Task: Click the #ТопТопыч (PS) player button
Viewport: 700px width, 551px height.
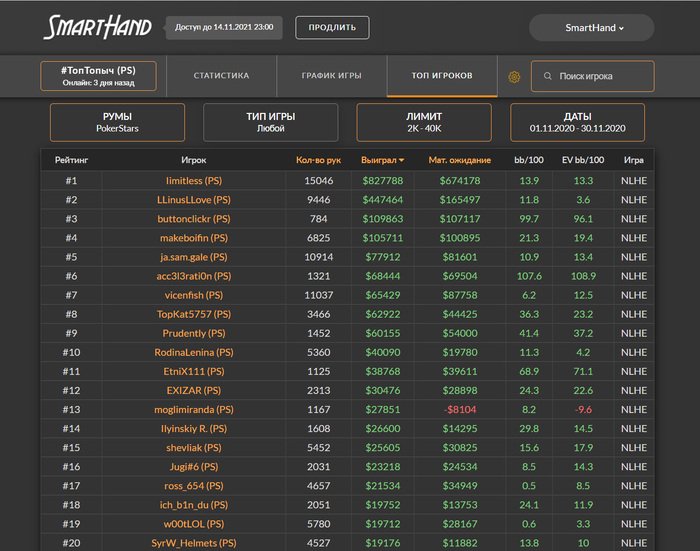Action: [x=98, y=76]
